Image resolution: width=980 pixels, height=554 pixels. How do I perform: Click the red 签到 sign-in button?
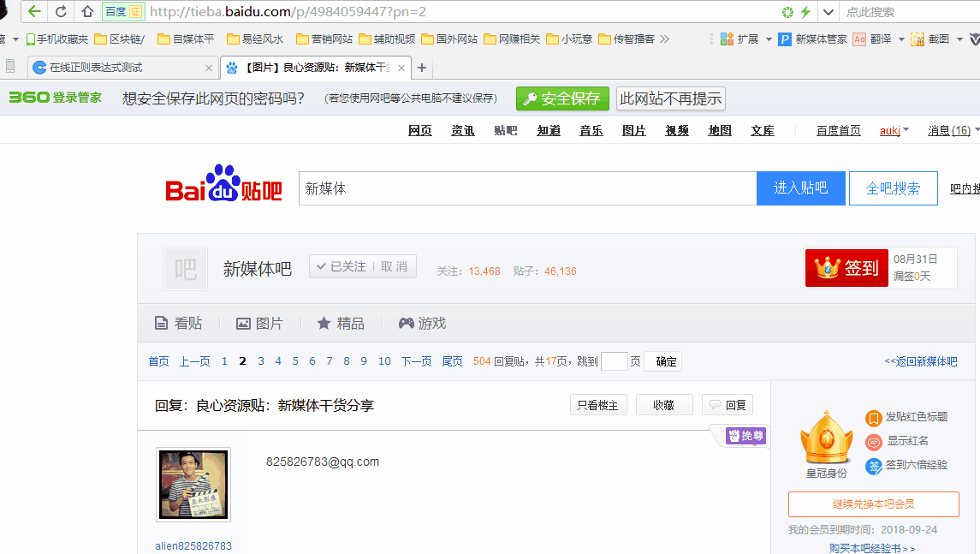pyautogui.click(x=846, y=268)
